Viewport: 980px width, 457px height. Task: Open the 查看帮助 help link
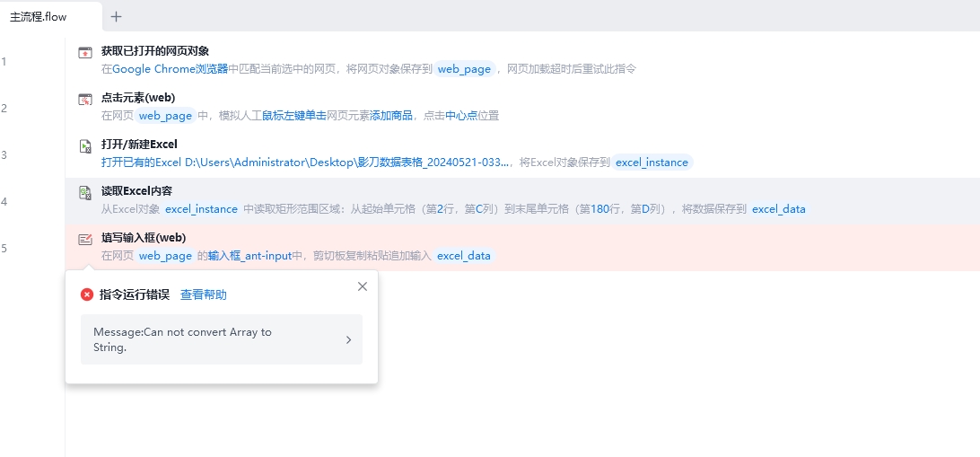204,294
